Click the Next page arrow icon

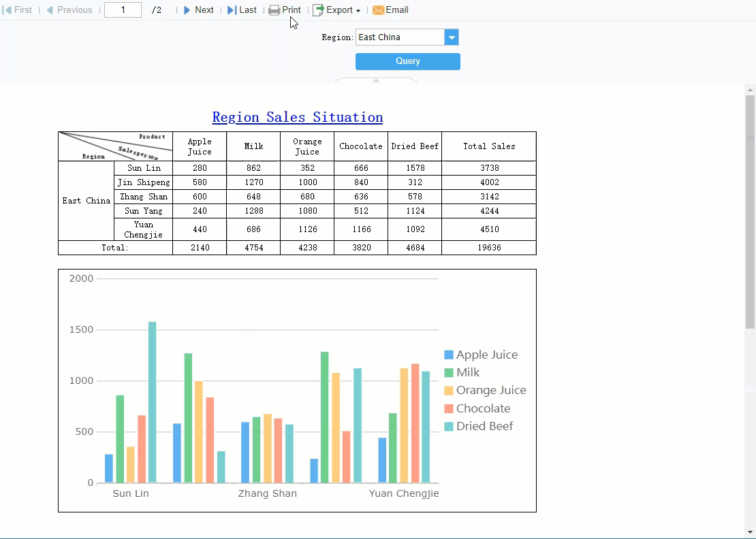coord(187,10)
